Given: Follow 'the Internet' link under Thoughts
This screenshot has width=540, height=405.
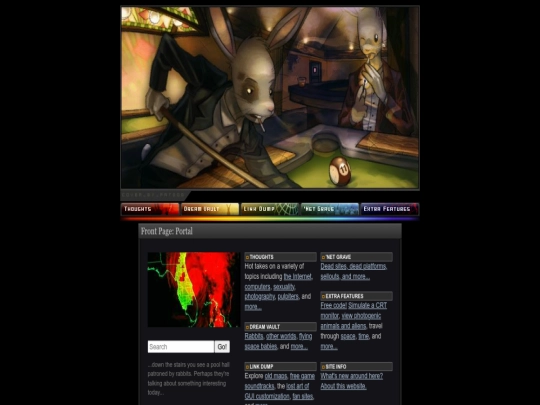Looking at the screenshot, I should (298, 277).
